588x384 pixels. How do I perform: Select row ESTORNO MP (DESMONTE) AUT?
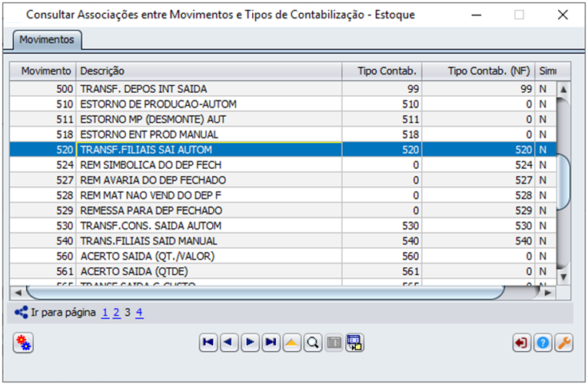point(283,120)
